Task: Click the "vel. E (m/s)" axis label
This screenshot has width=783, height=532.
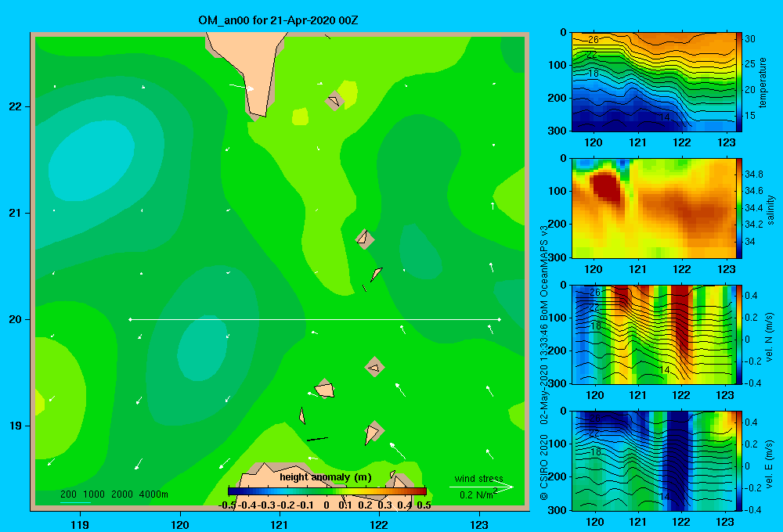Action: click(x=770, y=463)
